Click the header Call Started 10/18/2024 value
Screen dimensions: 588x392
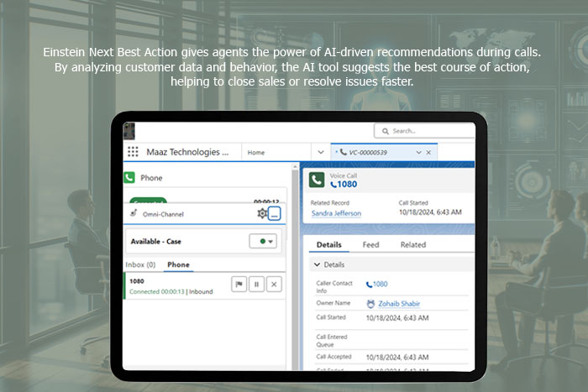(430, 212)
